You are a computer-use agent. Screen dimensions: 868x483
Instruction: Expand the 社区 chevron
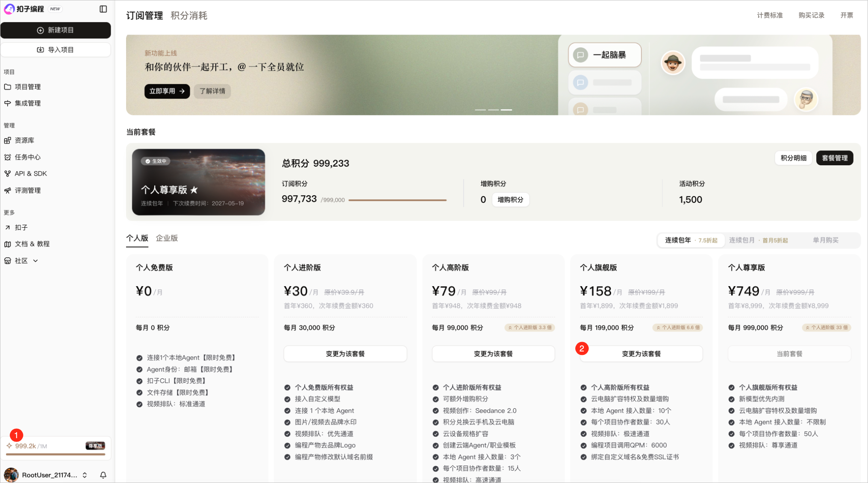pos(35,261)
